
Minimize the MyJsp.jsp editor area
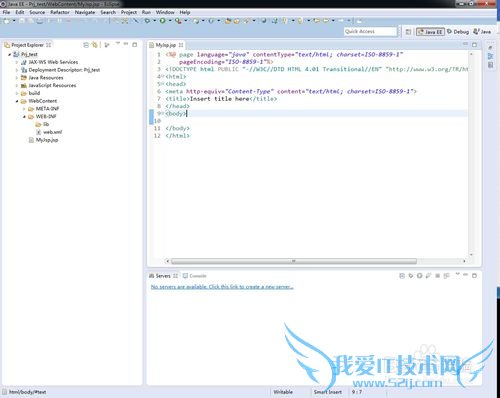point(466,44)
